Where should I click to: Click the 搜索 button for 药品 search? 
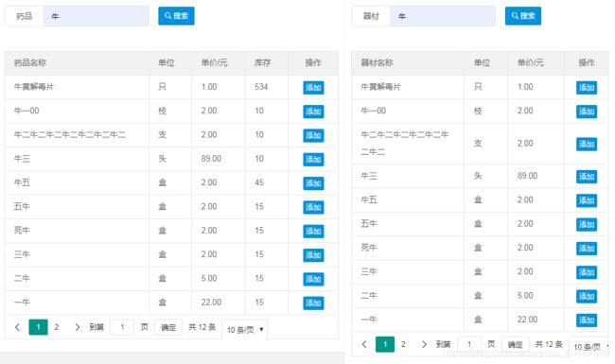click(176, 16)
